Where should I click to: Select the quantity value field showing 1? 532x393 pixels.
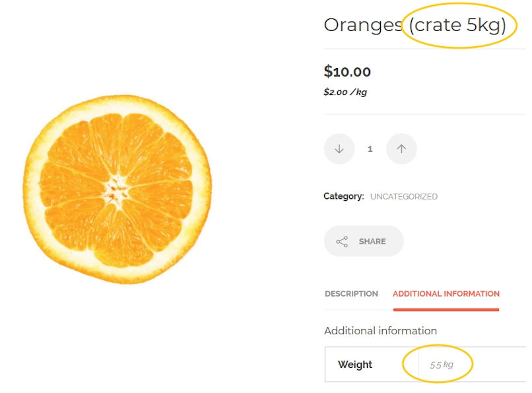(370, 149)
